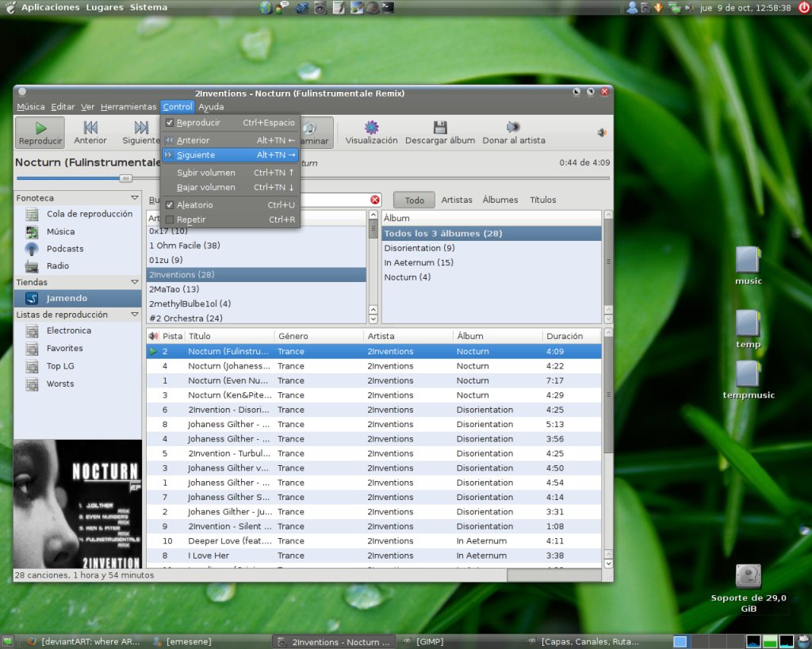Click the Nocturn album cover art
812x649 pixels.
[78, 504]
